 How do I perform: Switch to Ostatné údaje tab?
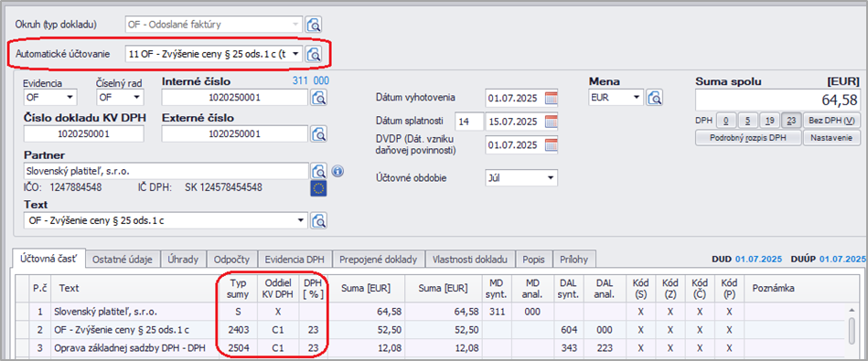[123, 259]
